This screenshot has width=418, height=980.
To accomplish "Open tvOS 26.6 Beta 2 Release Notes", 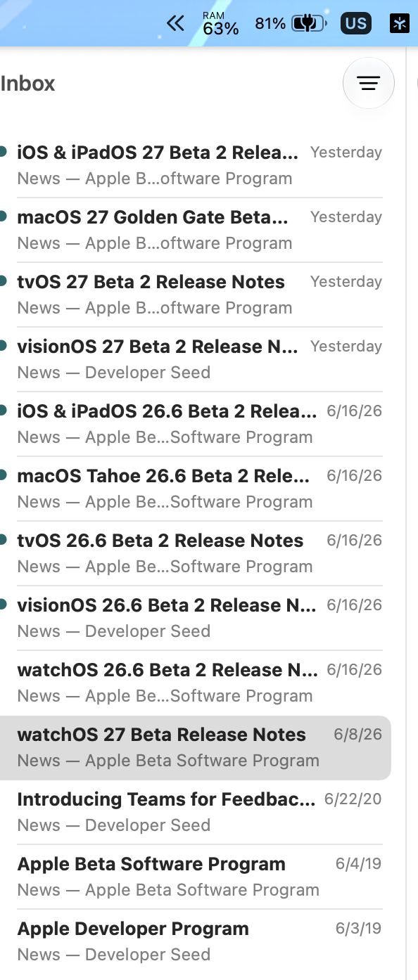I will [191, 553].
